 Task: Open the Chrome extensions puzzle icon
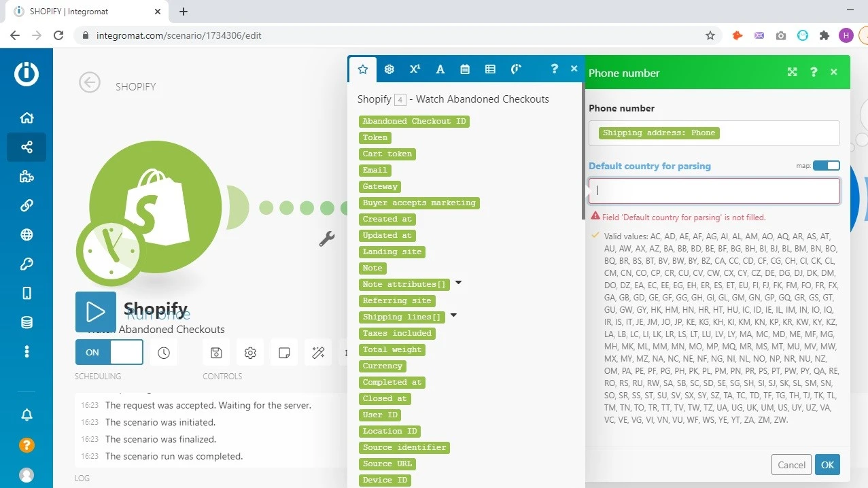click(824, 35)
